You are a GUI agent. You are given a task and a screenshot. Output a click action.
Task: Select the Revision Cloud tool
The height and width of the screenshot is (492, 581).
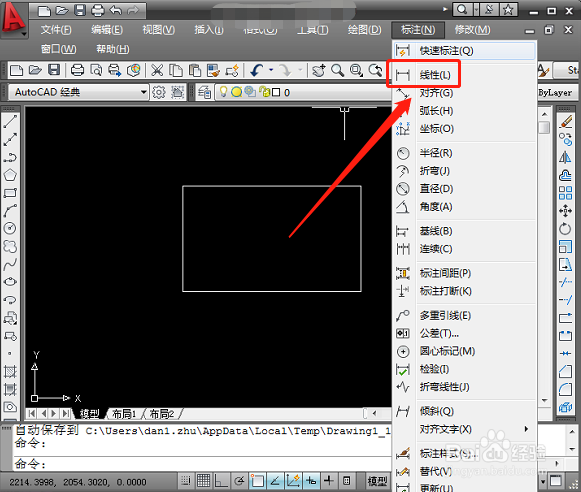(10, 246)
